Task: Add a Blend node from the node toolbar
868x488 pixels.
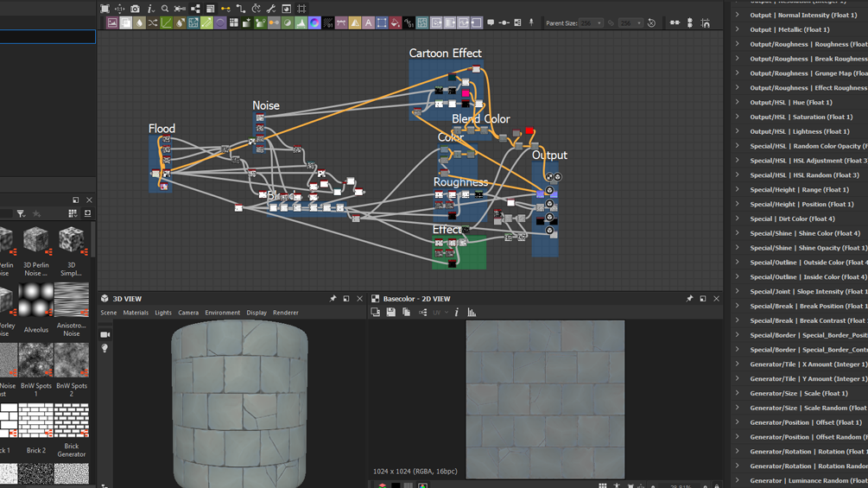Action: click(x=125, y=22)
